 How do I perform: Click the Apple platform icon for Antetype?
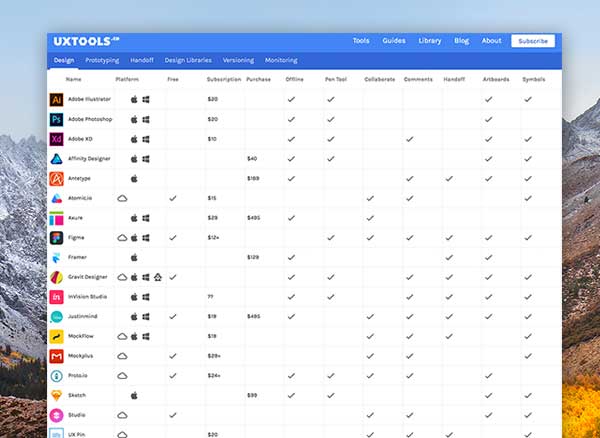[x=134, y=179]
